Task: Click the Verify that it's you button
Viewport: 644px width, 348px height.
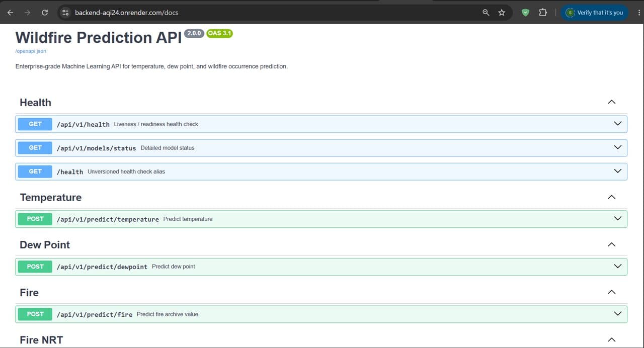Action: point(595,13)
